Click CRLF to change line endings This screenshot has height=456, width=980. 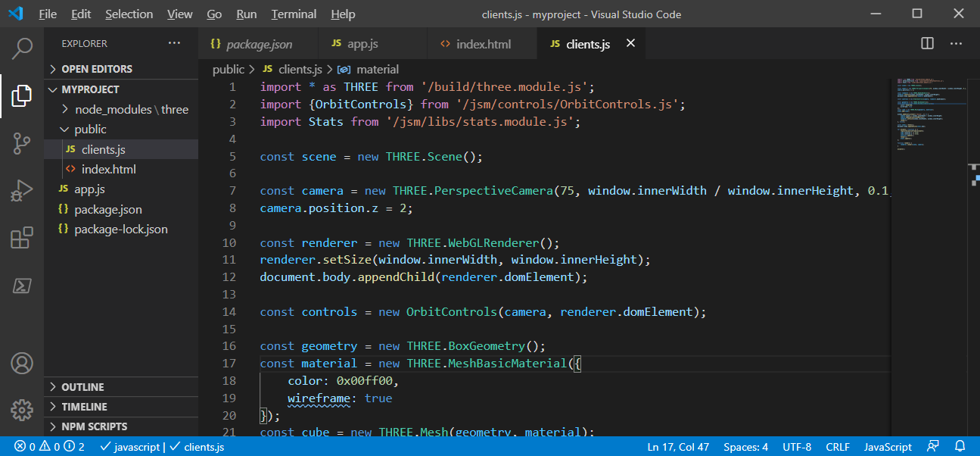click(x=838, y=446)
